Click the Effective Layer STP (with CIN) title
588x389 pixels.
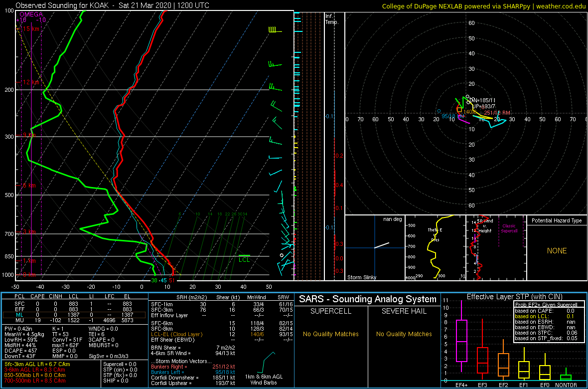pyautogui.click(x=514, y=297)
